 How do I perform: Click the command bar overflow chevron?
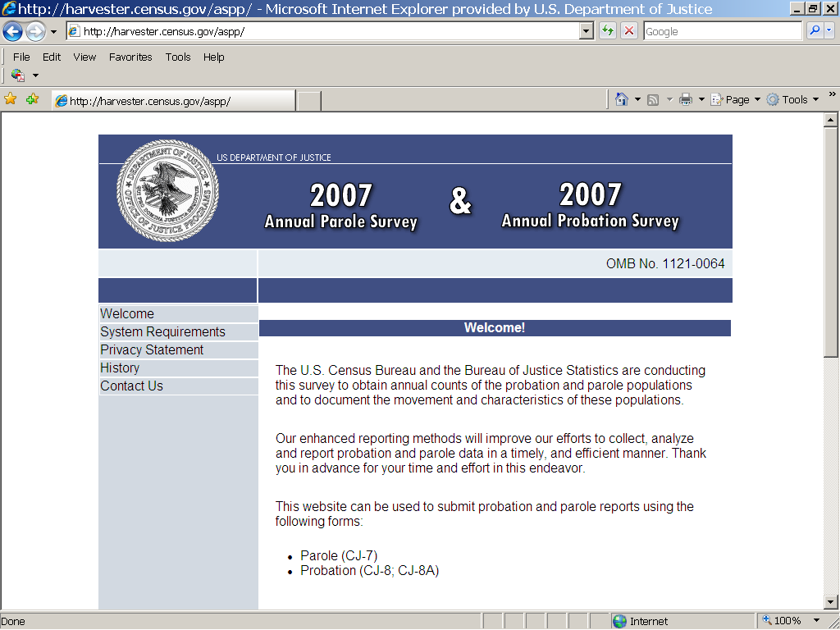pos(832,94)
